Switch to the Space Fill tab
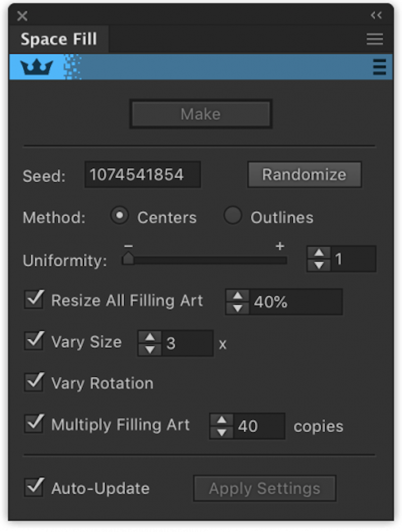402x532 pixels. tap(59, 40)
